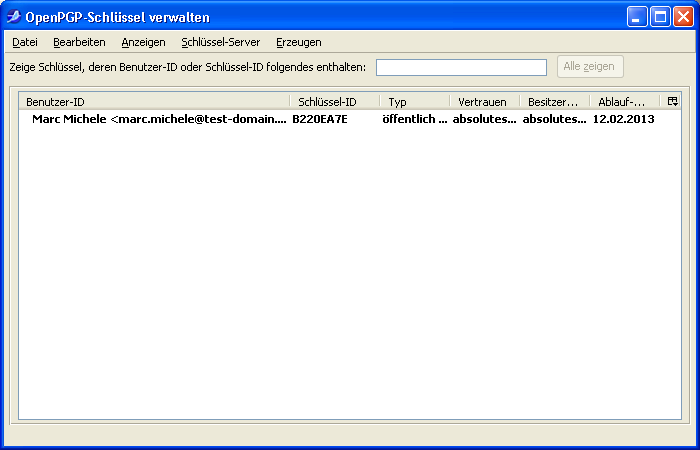
Task: Focus the key search input field
Action: coord(461,67)
